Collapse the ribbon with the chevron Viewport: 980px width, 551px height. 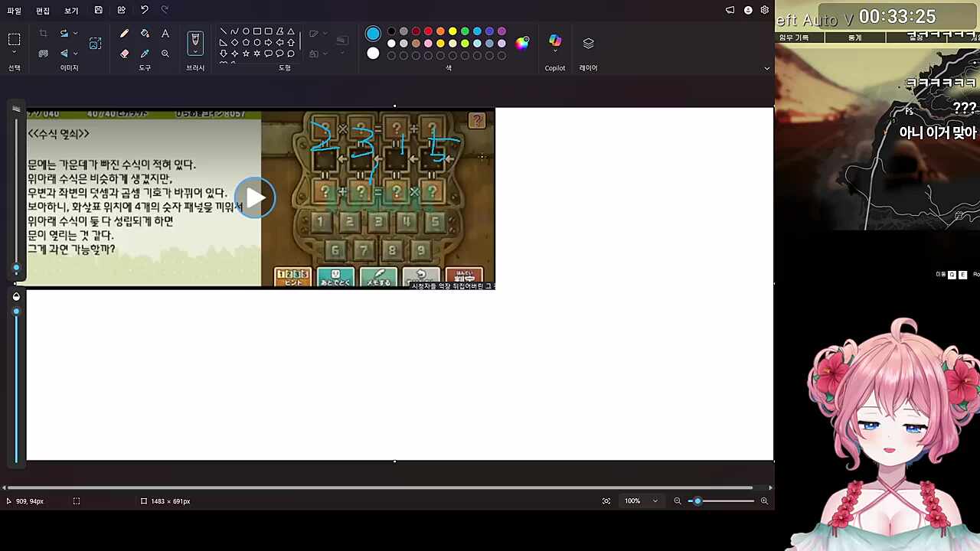click(x=767, y=68)
